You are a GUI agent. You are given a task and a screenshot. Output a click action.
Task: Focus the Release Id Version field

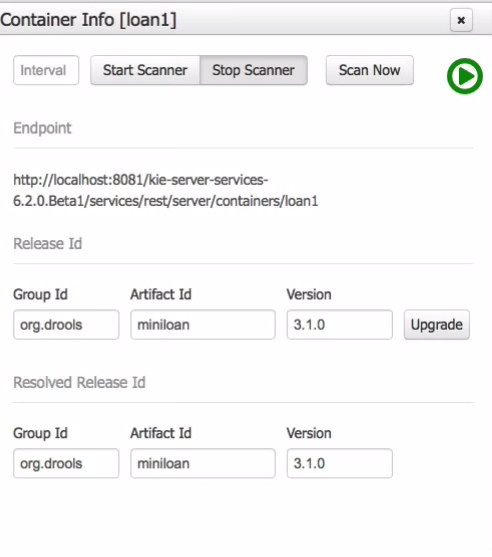pos(340,325)
